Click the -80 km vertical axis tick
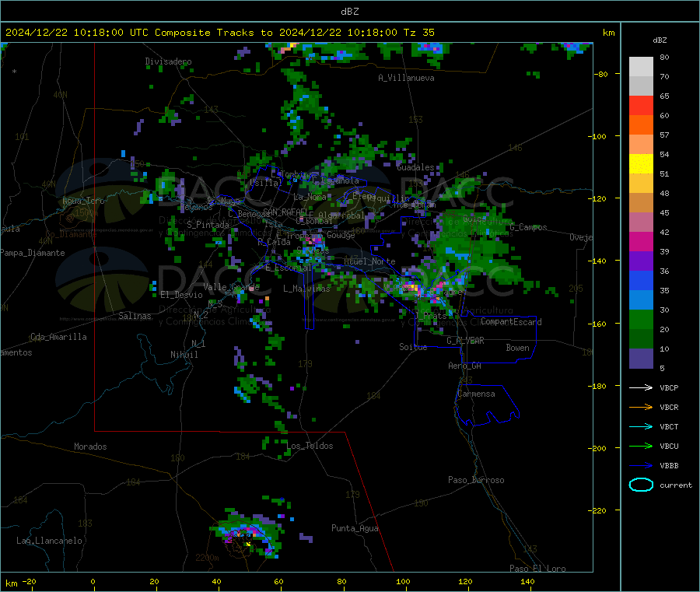This screenshot has width=700, height=592. 601,74
